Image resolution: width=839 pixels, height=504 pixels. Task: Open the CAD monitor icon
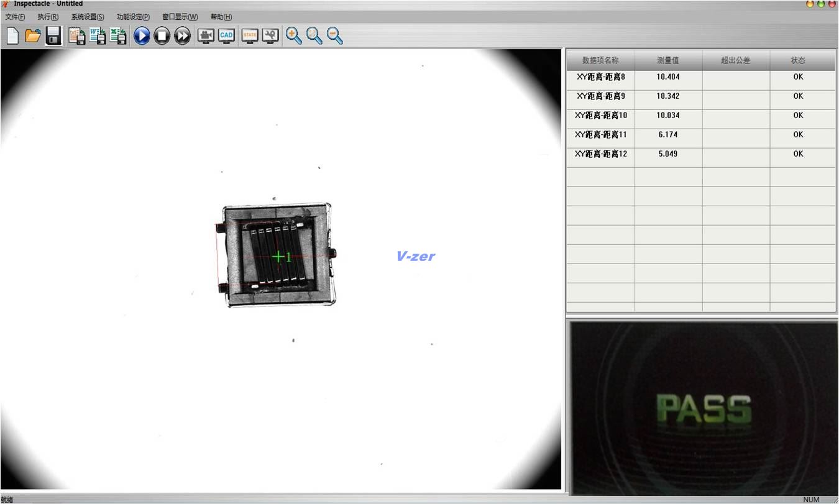pyautogui.click(x=226, y=36)
